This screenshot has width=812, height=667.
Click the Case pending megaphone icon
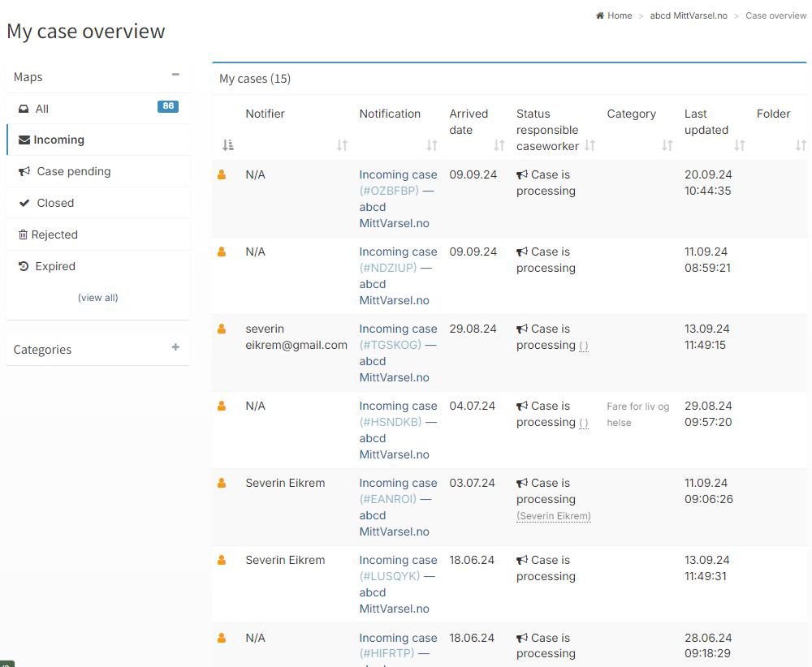pos(24,171)
